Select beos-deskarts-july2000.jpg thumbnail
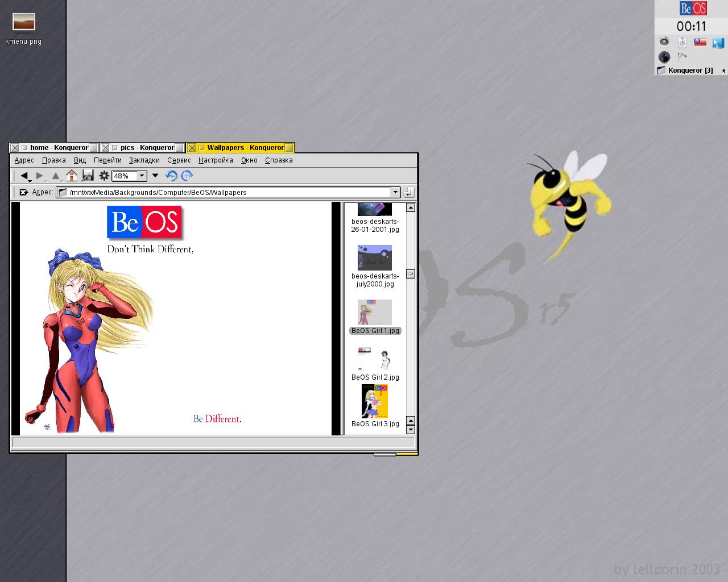This screenshot has width=728, height=582. click(x=375, y=267)
